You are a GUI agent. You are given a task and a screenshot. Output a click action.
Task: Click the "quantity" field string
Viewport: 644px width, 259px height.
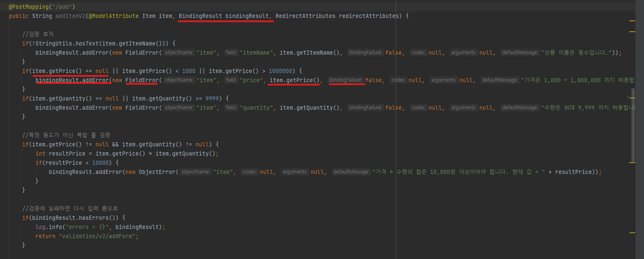[x=256, y=108]
